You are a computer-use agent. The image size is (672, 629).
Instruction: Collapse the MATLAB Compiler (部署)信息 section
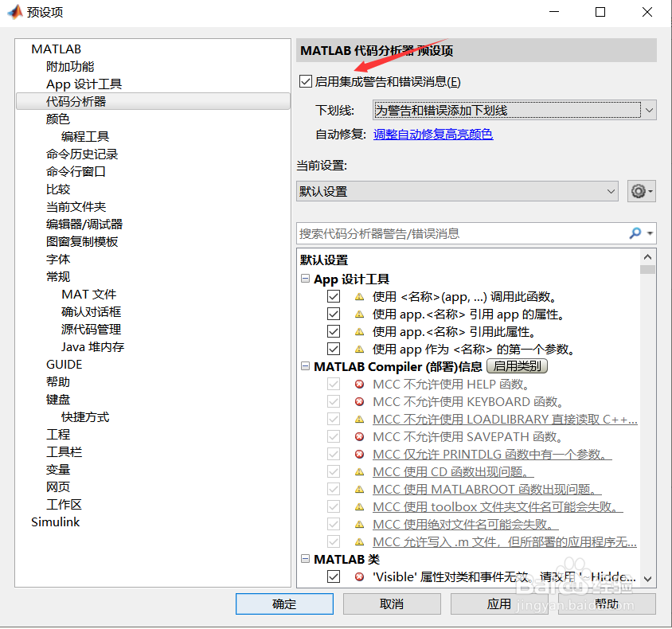coord(306,366)
